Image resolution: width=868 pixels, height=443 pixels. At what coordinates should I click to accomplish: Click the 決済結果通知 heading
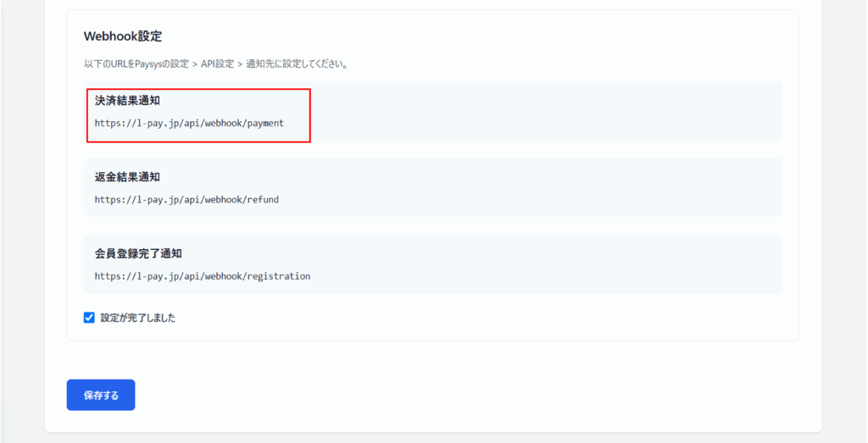click(x=127, y=101)
